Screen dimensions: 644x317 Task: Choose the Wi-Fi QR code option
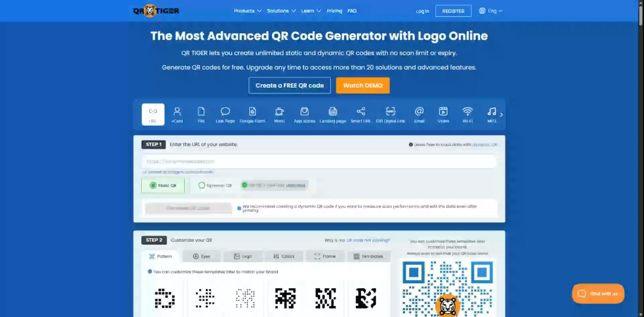pos(467,115)
